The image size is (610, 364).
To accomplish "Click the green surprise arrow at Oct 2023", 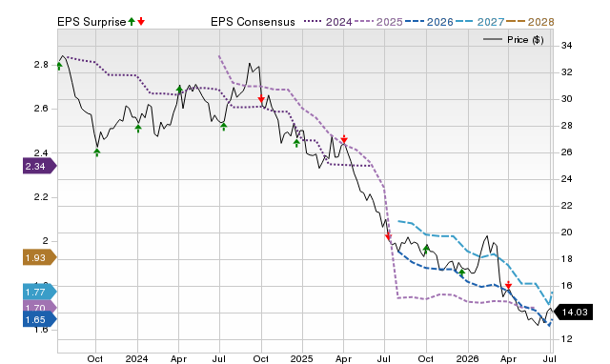I will (97, 152).
